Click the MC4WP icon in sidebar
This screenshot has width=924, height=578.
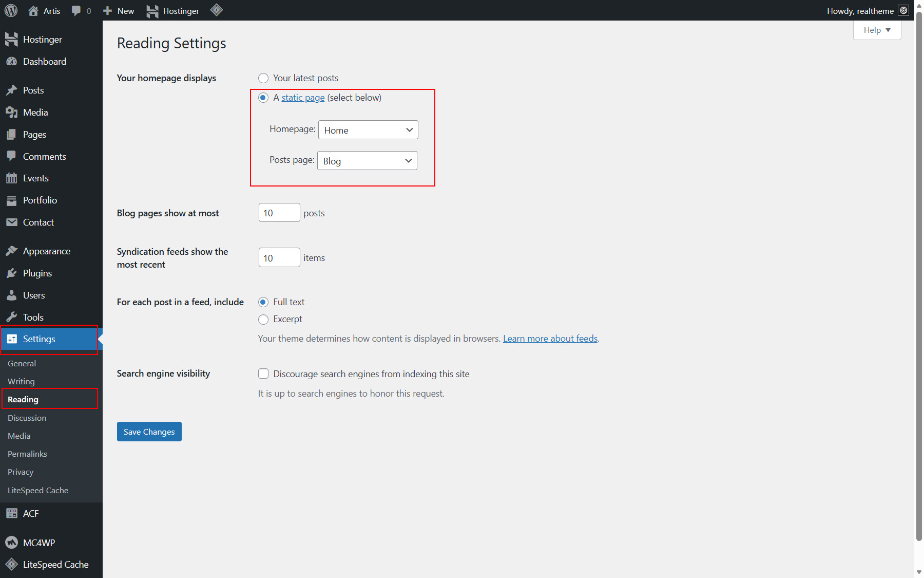(11, 543)
